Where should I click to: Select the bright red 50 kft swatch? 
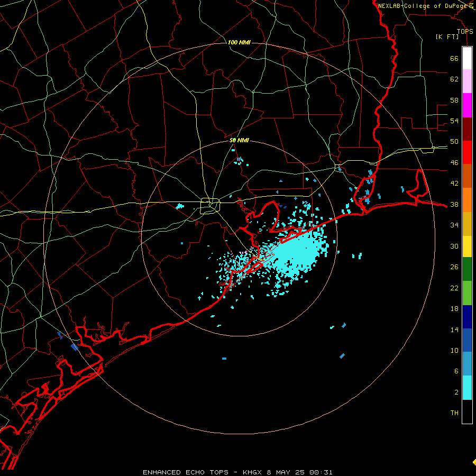[x=467, y=152]
